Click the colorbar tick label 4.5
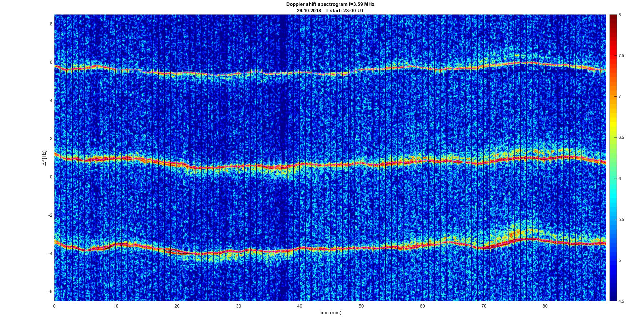This screenshot has width=644, height=323. (x=621, y=301)
